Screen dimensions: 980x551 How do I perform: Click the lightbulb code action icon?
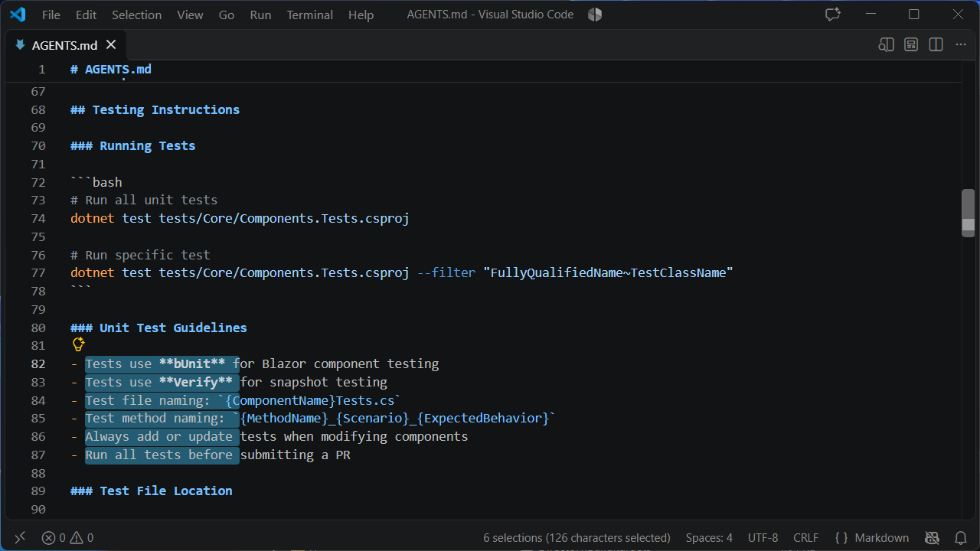(x=78, y=344)
